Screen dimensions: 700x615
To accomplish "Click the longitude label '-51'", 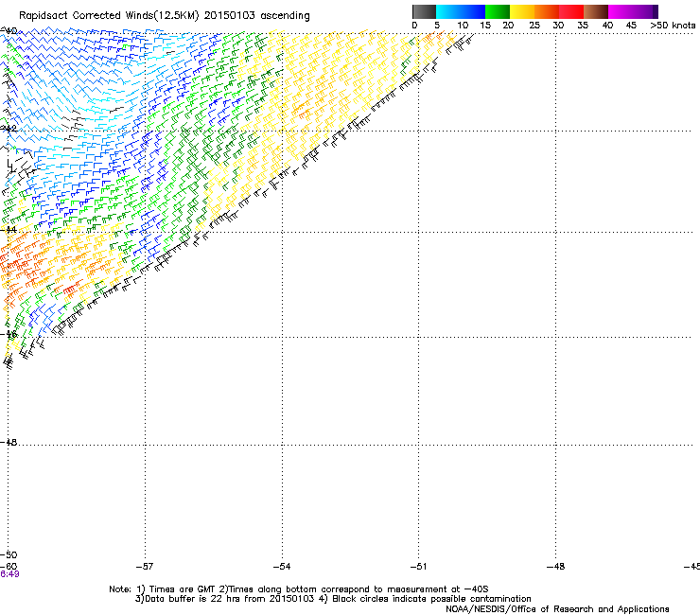I will (x=418, y=567).
